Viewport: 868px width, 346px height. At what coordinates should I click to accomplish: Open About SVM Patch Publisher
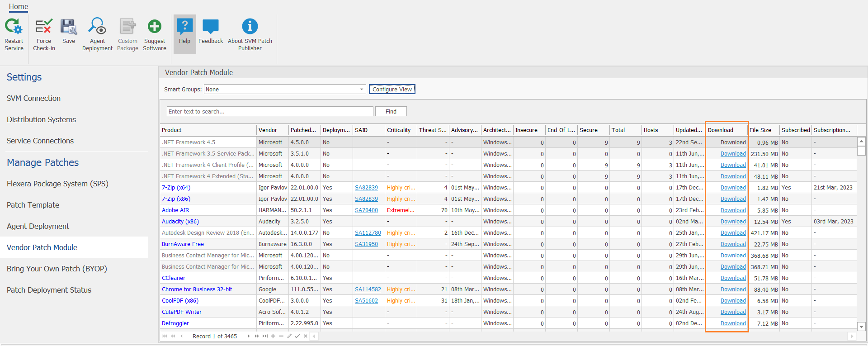(250, 35)
